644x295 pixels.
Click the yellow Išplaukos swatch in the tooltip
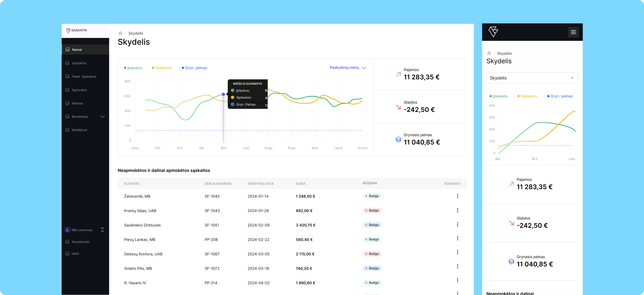233,98
